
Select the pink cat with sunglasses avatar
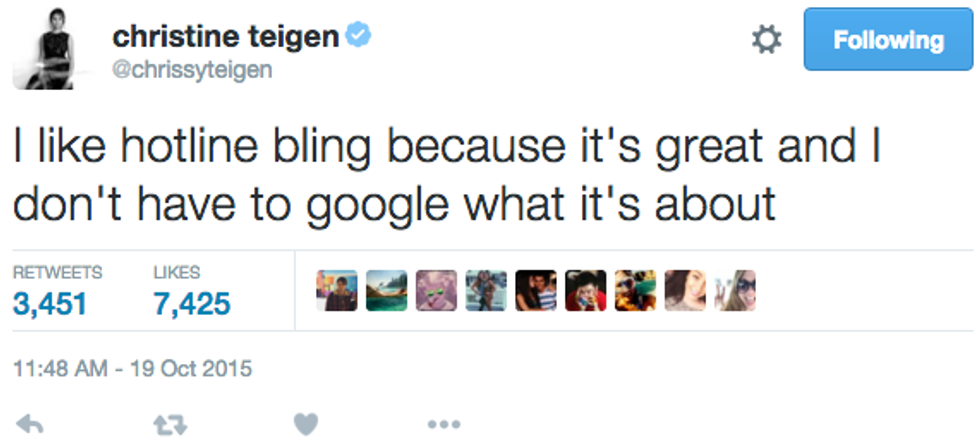pyautogui.click(x=436, y=290)
